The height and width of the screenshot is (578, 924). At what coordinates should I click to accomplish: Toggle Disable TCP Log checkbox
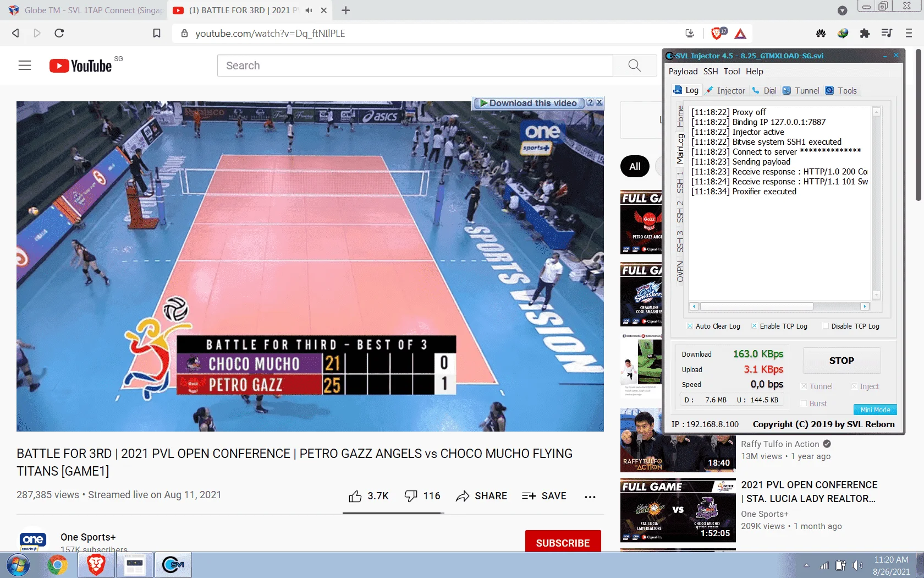[826, 326]
